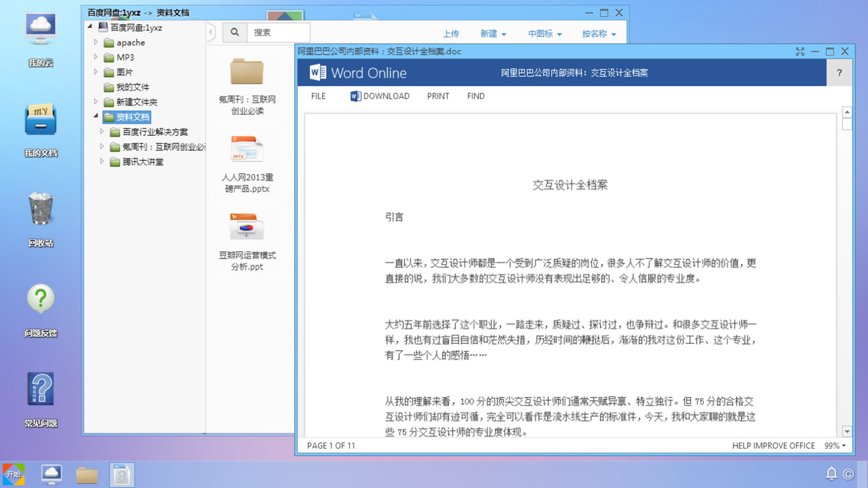This screenshot has height=488, width=868.
Task: Click the copyright symbol icon in taskbar
Action: click(848, 474)
